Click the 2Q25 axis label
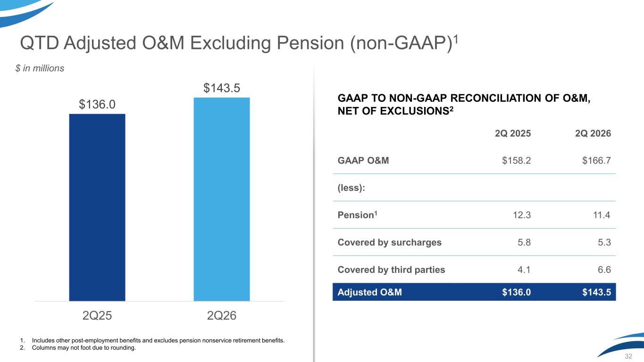This screenshot has width=644, height=362. (97, 316)
